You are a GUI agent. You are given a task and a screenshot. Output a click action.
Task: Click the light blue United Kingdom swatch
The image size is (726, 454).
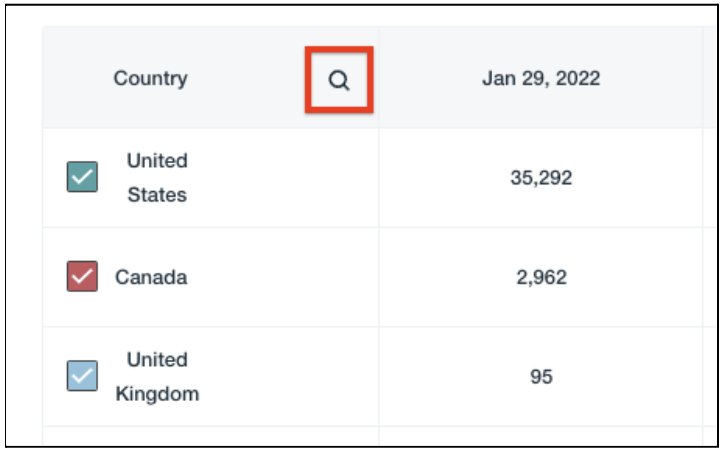pyautogui.click(x=82, y=376)
